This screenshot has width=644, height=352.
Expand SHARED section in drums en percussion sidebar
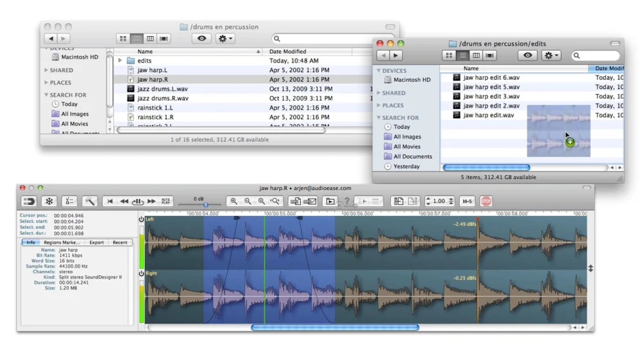click(46, 70)
